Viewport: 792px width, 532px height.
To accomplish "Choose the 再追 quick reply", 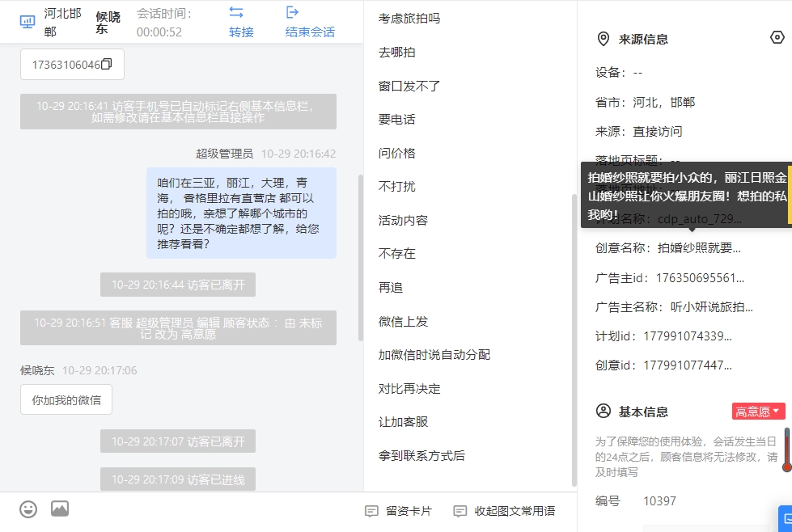I will click(x=391, y=288).
